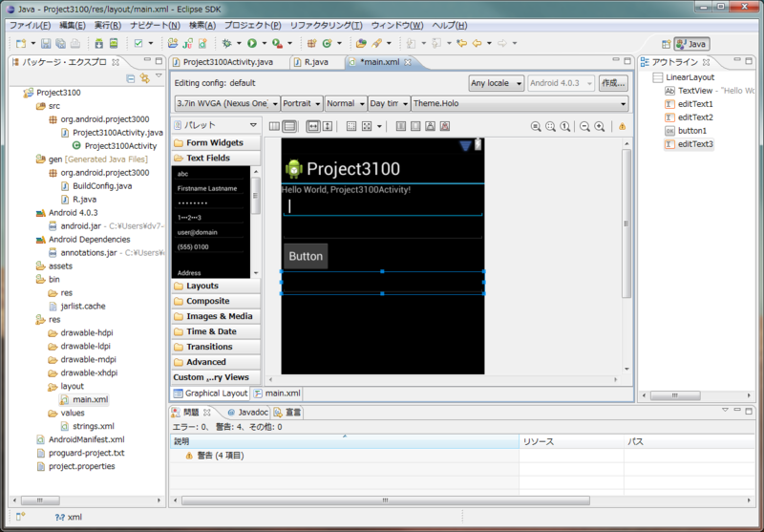This screenshot has height=532, width=764.
Task: Select AndroidManifest.xml in Package Explorer
Action: 86,439
